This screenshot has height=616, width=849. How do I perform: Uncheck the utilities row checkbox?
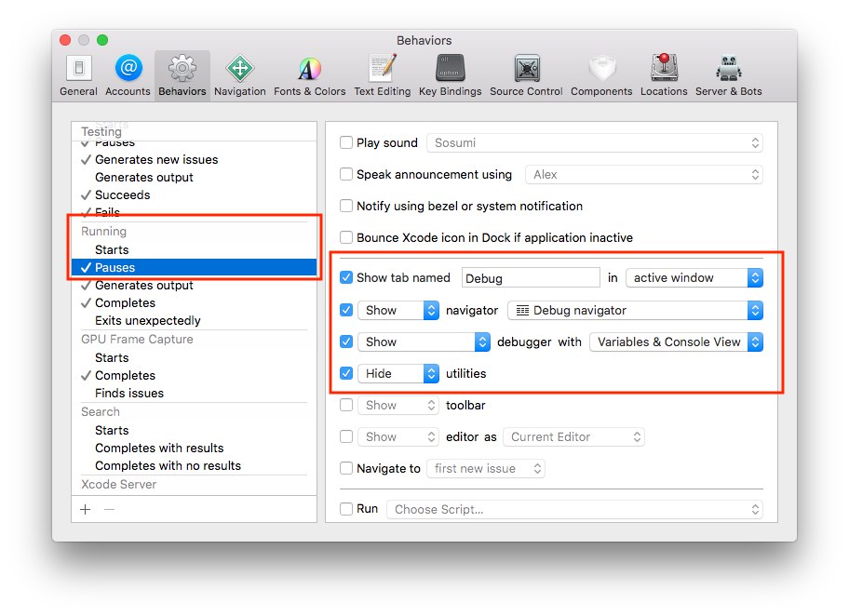point(346,373)
